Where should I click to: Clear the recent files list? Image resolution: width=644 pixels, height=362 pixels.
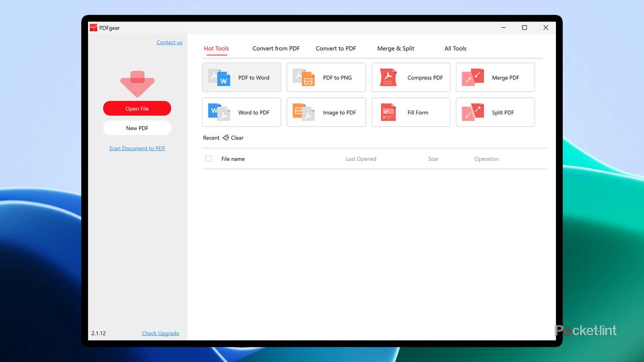pos(234,138)
